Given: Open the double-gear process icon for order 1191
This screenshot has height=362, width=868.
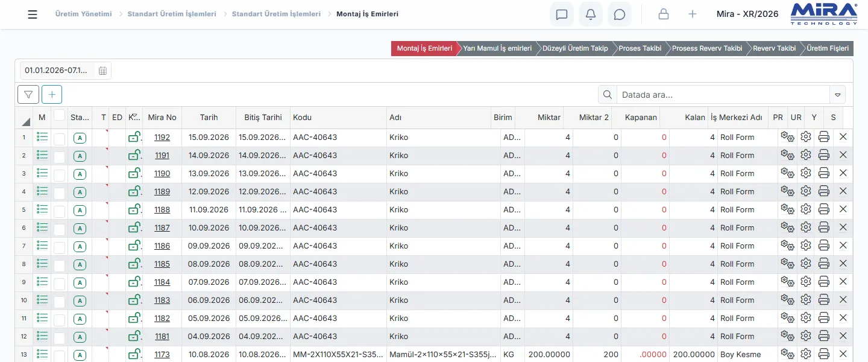Looking at the screenshot, I should tap(787, 155).
